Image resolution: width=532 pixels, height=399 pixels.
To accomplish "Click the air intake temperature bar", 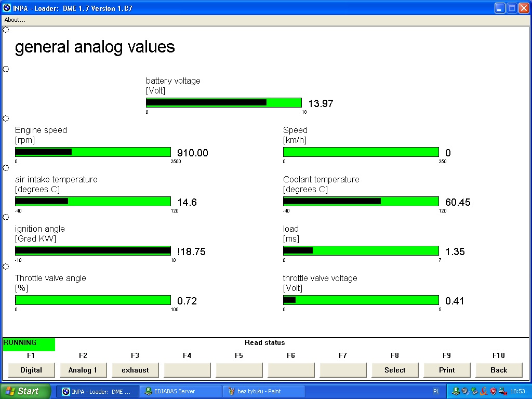I will tap(93, 201).
